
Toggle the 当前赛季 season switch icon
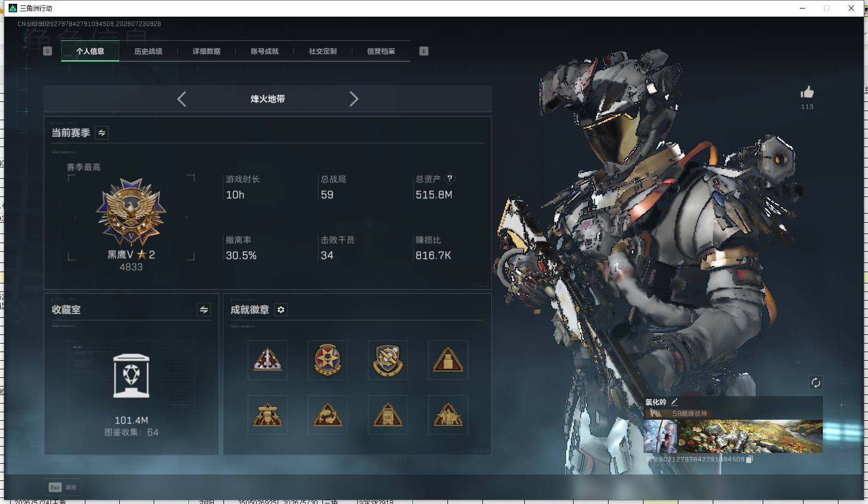[102, 133]
